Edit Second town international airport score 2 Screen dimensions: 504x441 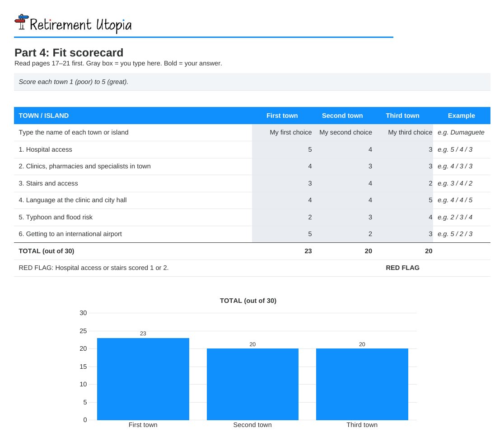[x=343, y=234]
